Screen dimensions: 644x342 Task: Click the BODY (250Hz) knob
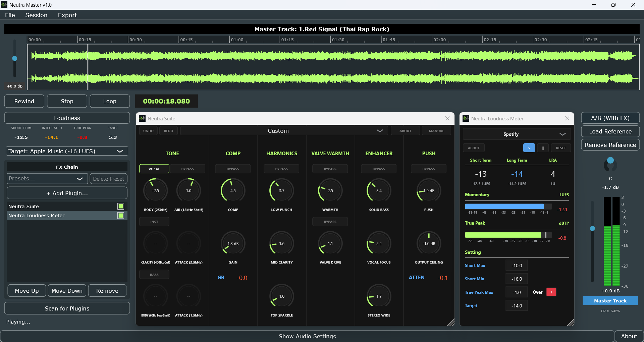[x=156, y=190]
